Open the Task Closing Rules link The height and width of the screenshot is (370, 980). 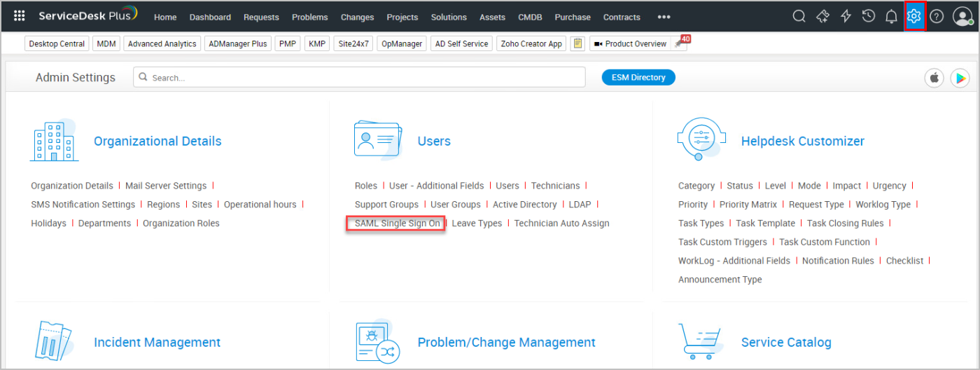(x=846, y=223)
